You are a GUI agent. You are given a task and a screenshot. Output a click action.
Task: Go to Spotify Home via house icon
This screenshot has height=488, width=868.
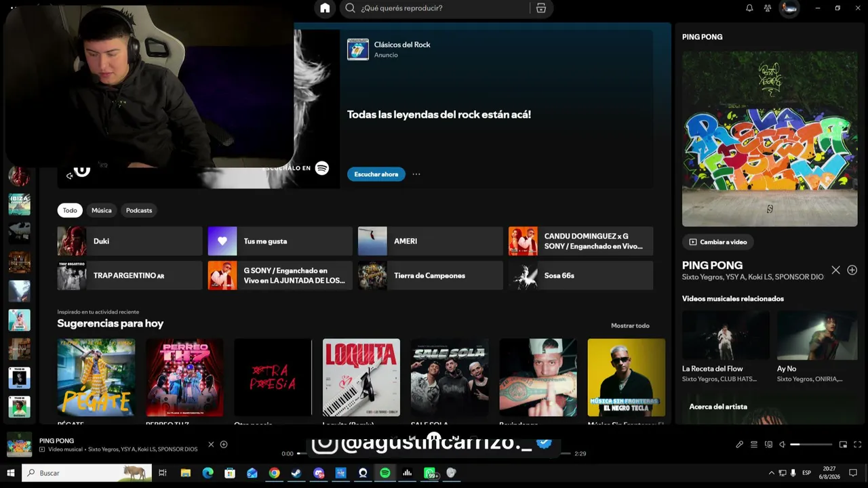click(325, 8)
